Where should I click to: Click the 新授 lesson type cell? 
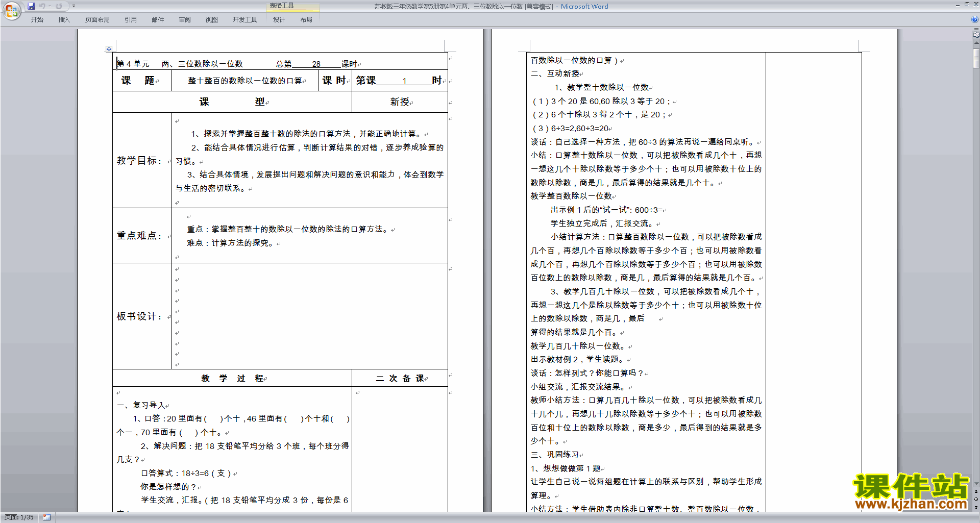[400, 102]
